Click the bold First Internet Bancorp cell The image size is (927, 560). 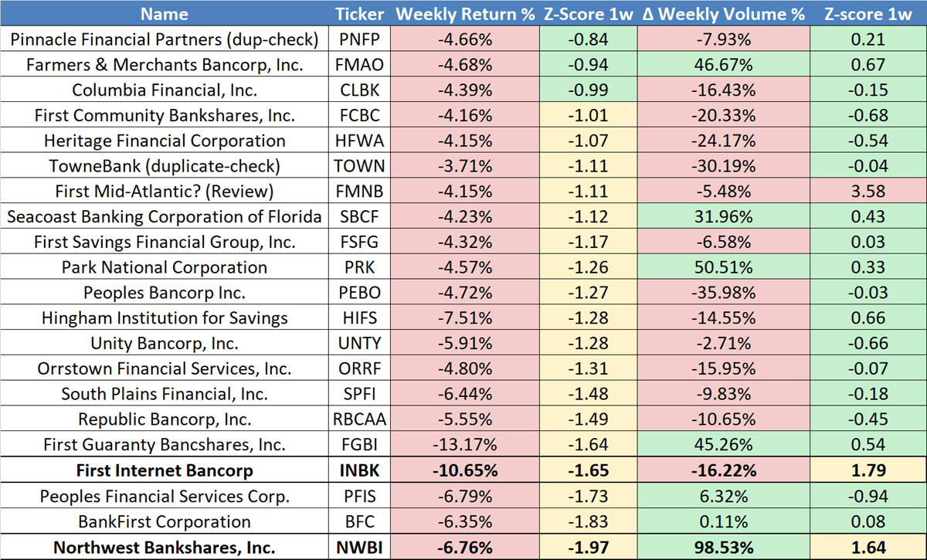tap(164, 470)
